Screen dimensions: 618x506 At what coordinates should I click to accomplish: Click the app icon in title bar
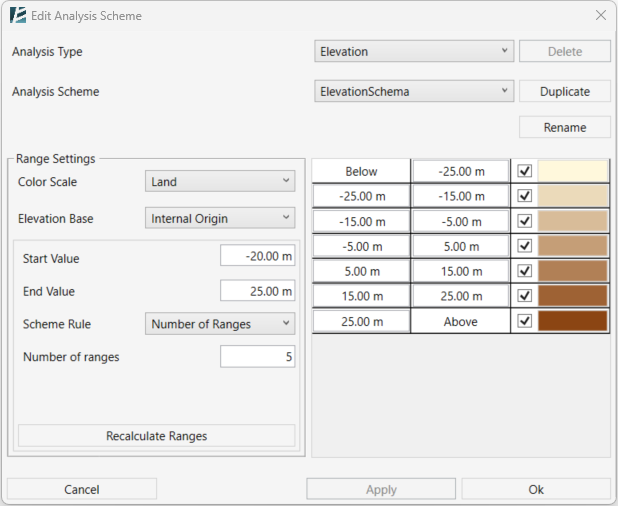click(x=17, y=16)
